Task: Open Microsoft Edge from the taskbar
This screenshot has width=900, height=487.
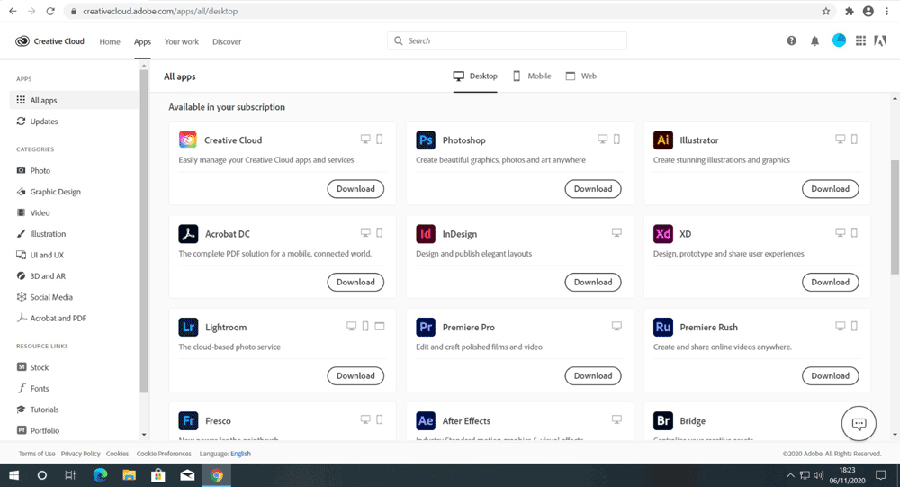Action: 100,475
